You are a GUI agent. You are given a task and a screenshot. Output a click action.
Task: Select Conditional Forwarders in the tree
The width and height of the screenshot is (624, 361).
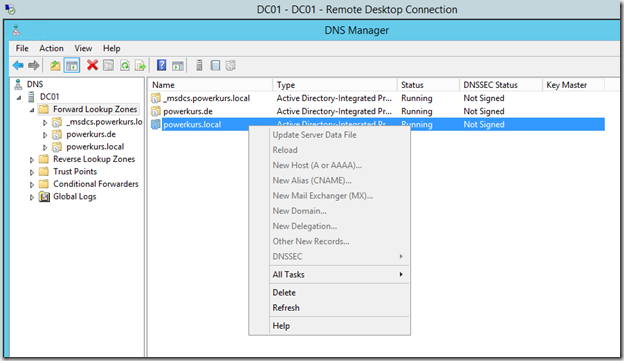point(96,184)
